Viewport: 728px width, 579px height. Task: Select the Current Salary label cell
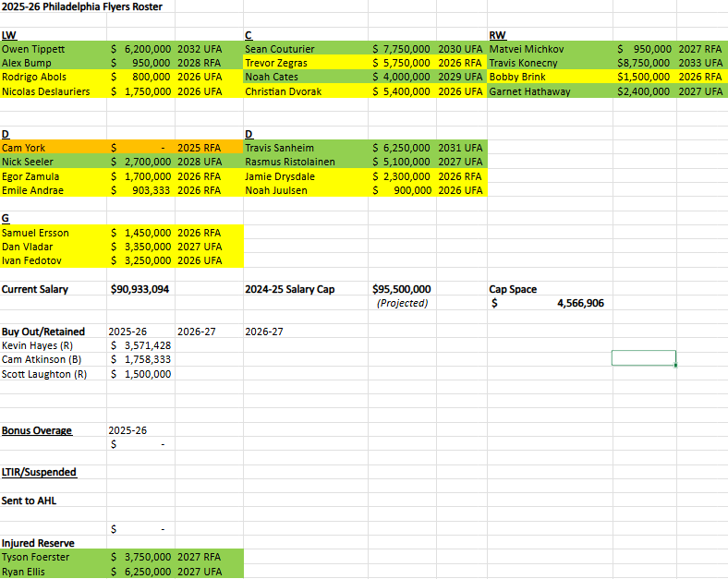click(x=54, y=289)
